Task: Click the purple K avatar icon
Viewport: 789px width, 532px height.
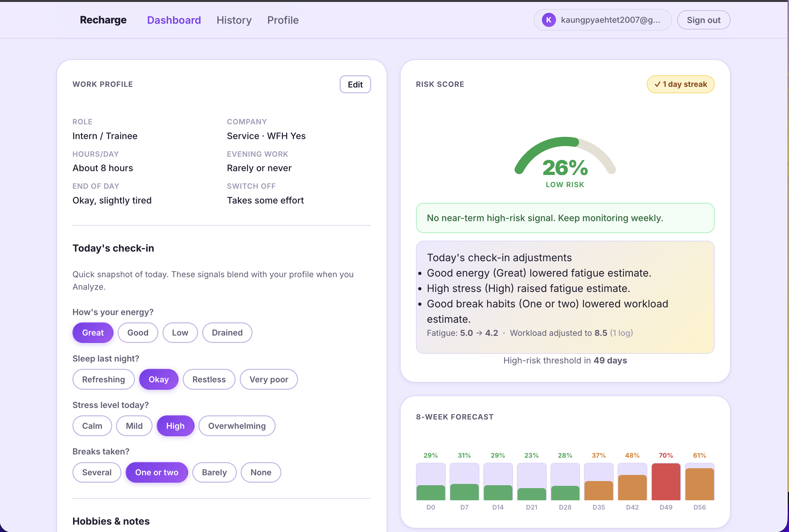Action: click(x=549, y=20)
